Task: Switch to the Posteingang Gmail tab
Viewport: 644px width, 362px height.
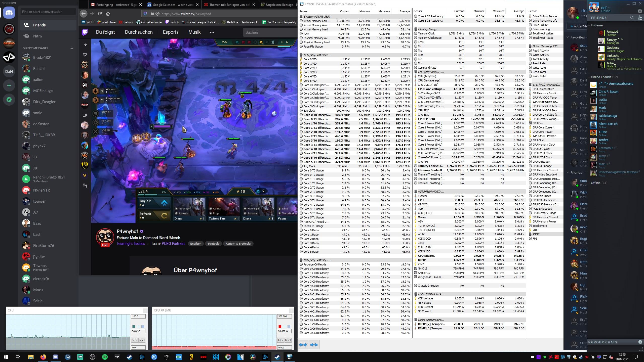Action: pos(117,5)
